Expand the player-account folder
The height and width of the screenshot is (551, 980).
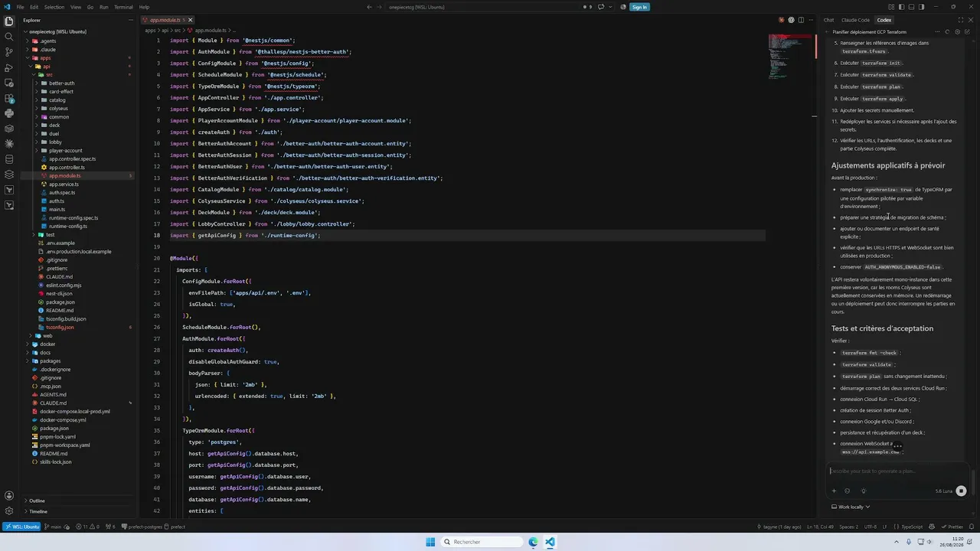(x=65, y=150)
